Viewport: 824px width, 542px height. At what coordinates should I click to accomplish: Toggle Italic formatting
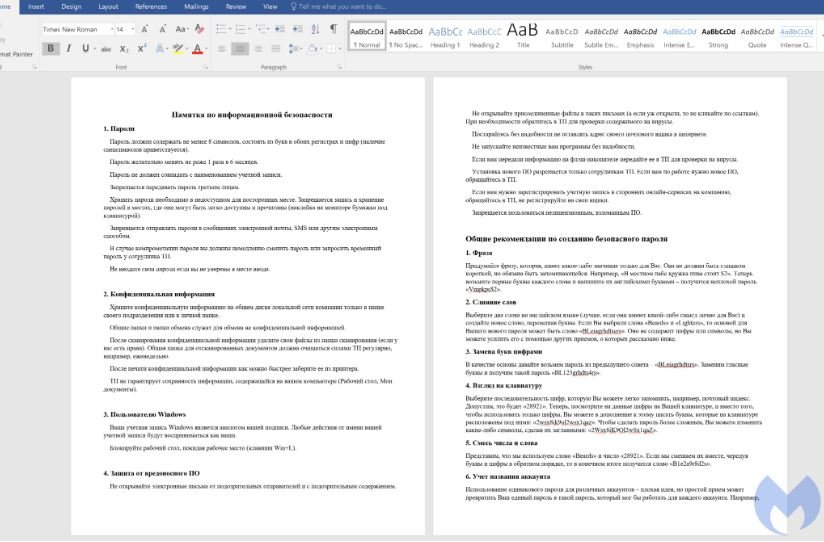click(68, 48)
